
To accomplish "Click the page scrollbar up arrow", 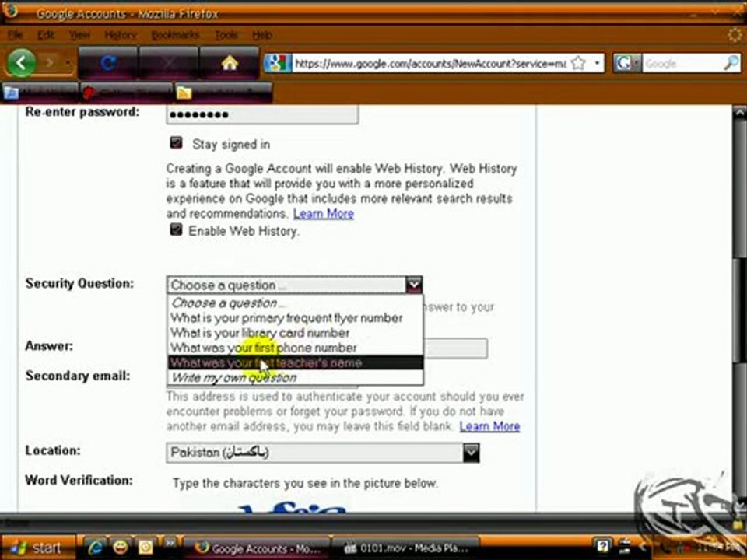I will (x=740, y=112).
